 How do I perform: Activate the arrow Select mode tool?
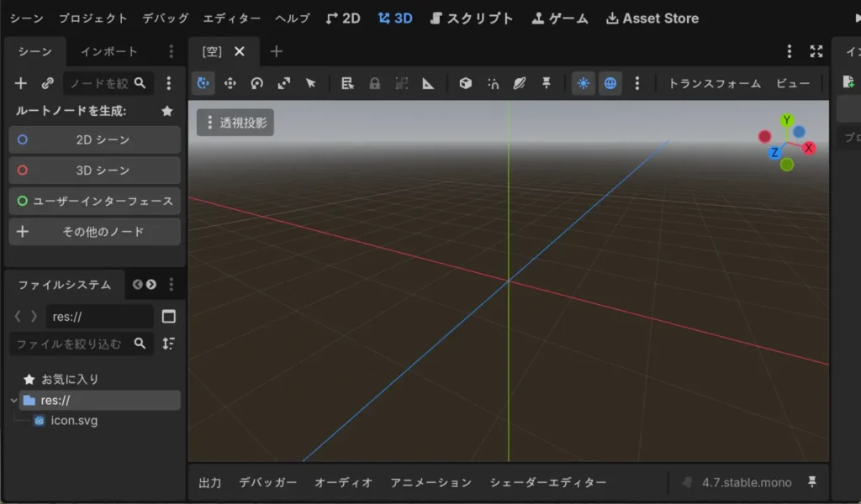point(311,83)
